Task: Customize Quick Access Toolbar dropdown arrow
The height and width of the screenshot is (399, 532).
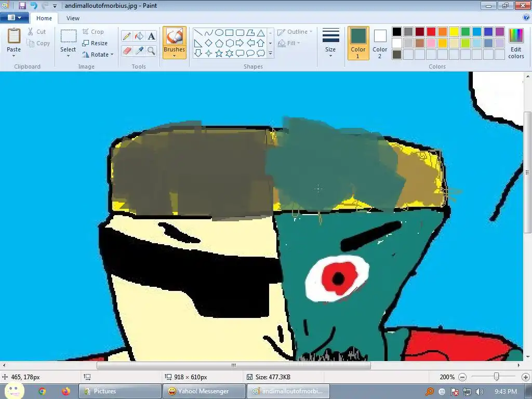Action: coord(55,6)
